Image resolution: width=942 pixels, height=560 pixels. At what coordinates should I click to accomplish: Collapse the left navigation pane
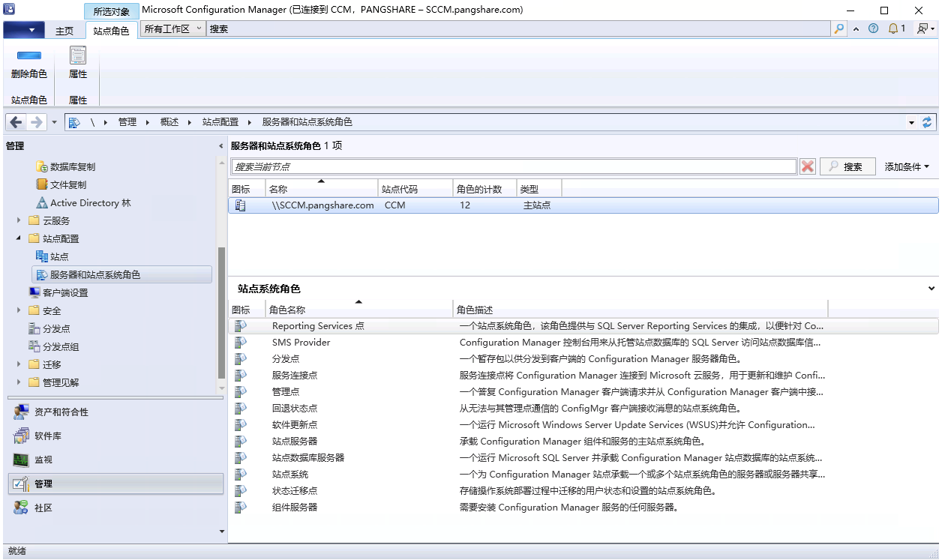tap(220, 146)
